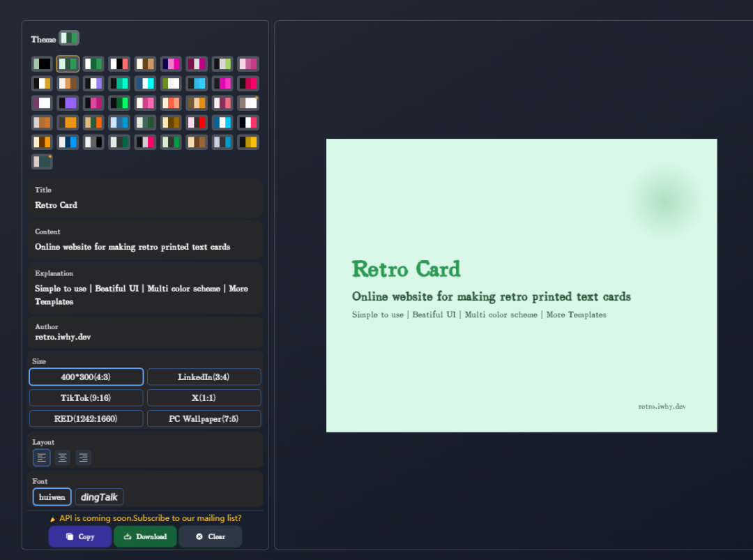Open the current theme swatch beside Theme label

[x=69, y=38]
